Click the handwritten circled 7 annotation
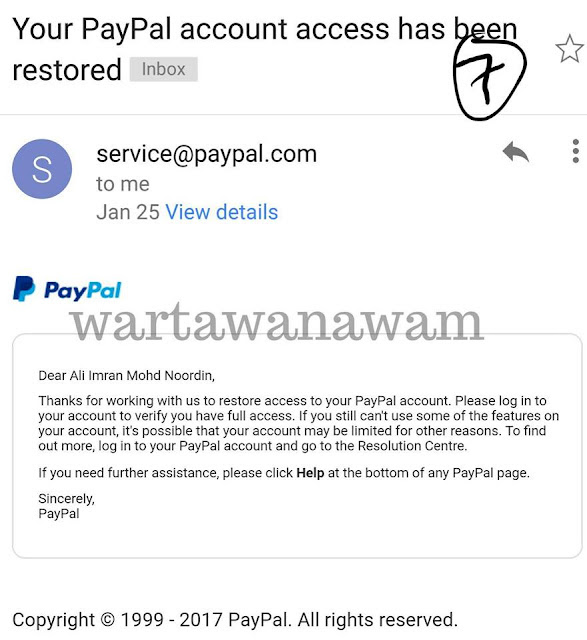Image resolution: width=587 pixels, height=640 pixels. click(489, 77)
